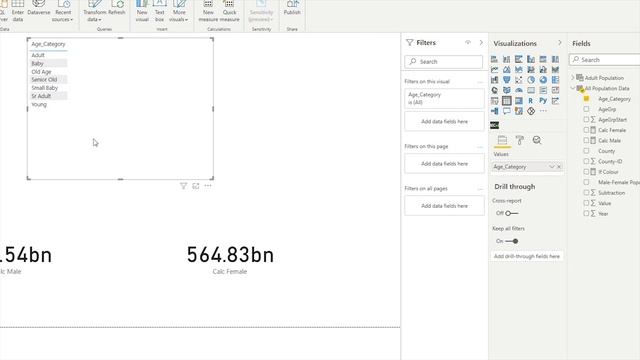
Task: Pick the Card visual
Action: pyautogui.click(x=531, y=90)
